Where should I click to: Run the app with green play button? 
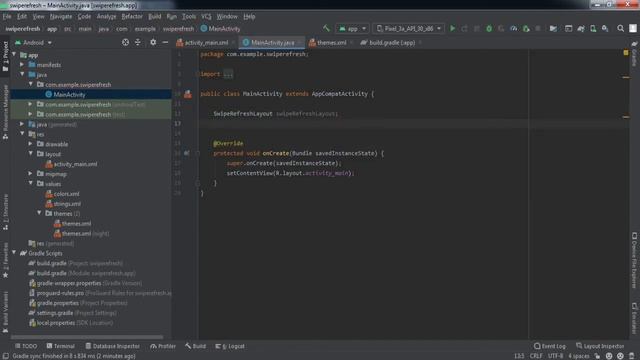pos(452,29)
